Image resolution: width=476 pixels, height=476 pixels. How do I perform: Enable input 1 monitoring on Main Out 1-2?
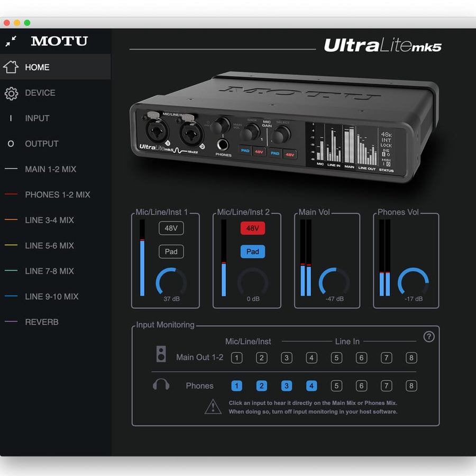click(237, 358)
